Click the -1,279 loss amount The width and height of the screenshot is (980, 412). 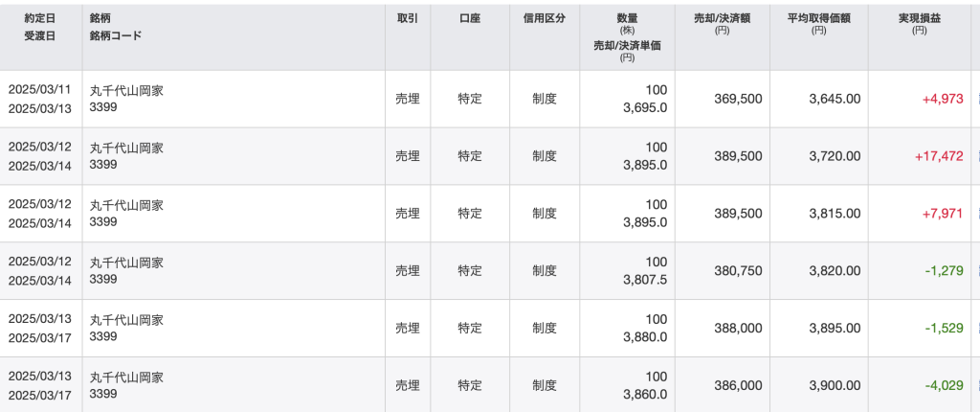click(x=944, y=271)
